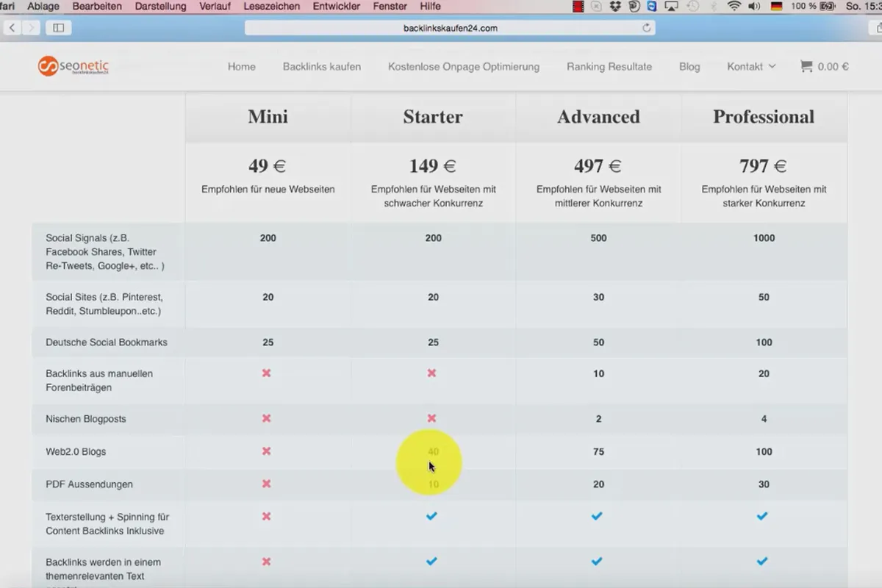Click the Professional value 30 for PDF Aussendungen
The image size is (882, 588).
[x=764, y=484]
